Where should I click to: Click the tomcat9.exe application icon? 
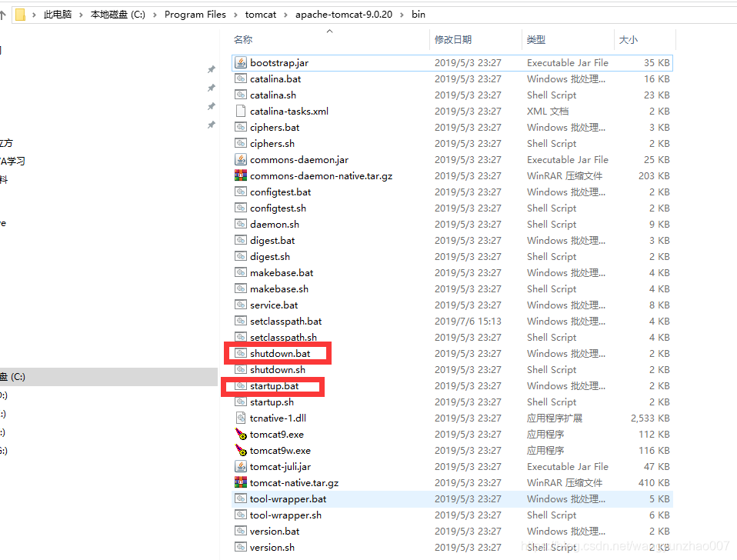241,434
